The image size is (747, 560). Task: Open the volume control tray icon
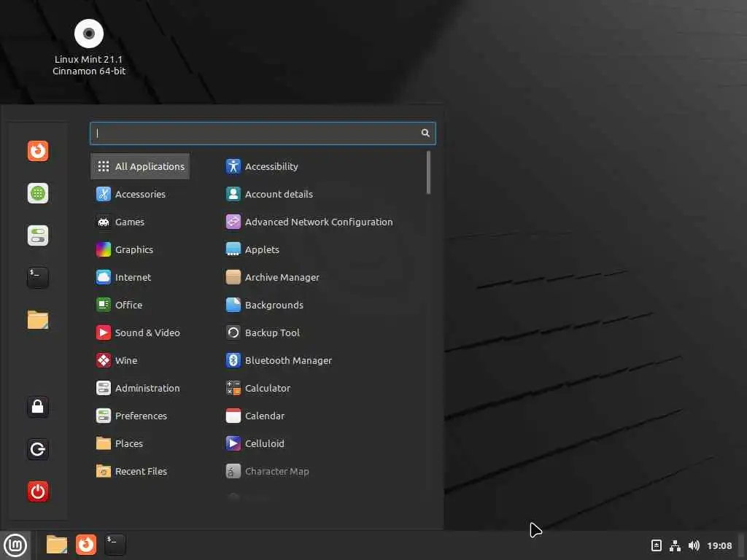[694, 545]
